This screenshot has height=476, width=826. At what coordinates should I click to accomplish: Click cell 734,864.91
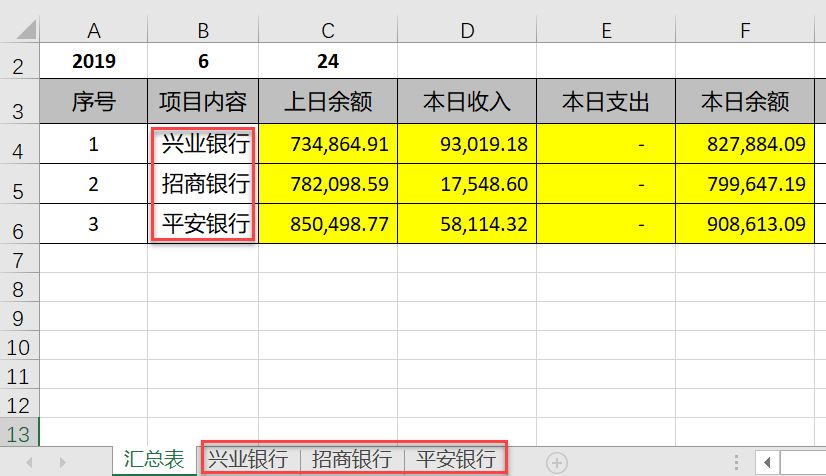pyautogui.click(x=328, y=144)
